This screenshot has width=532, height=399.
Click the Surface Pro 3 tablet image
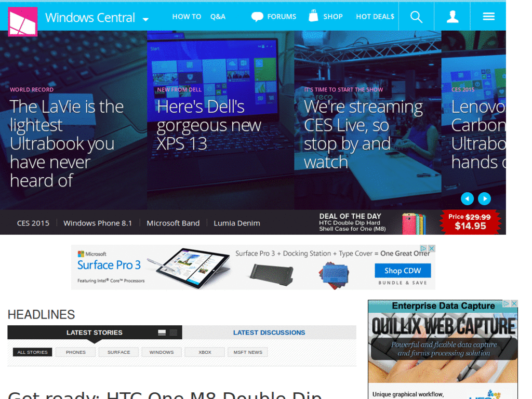coord(193,269)
